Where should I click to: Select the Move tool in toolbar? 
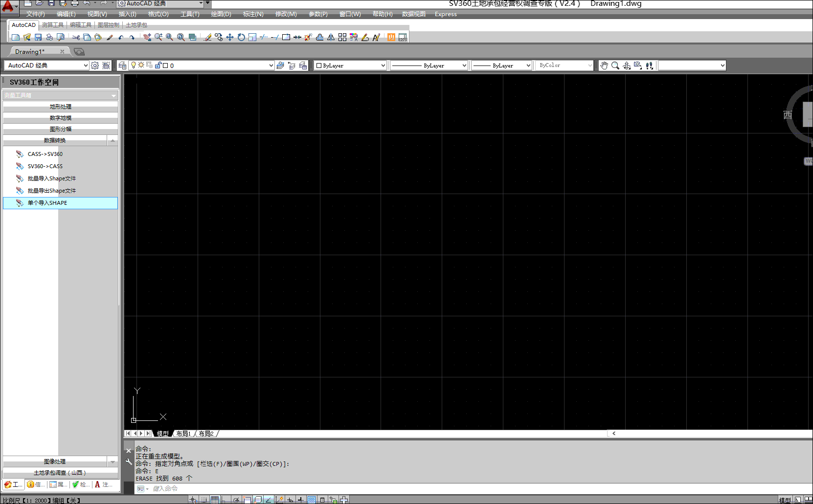tap(230, 37)
